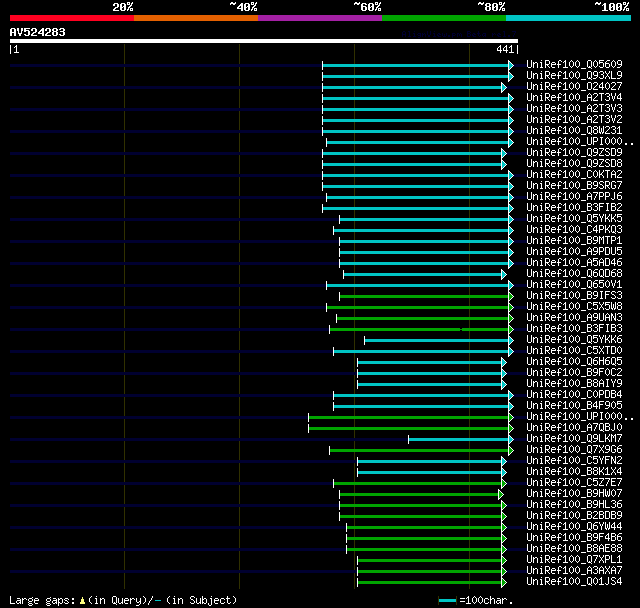Click the arrowhead ending the UniRef100_B3FIB2 alignment
The width and height of the screenshot is (640, 608).
pyautogui.click(x=511, y=209)
